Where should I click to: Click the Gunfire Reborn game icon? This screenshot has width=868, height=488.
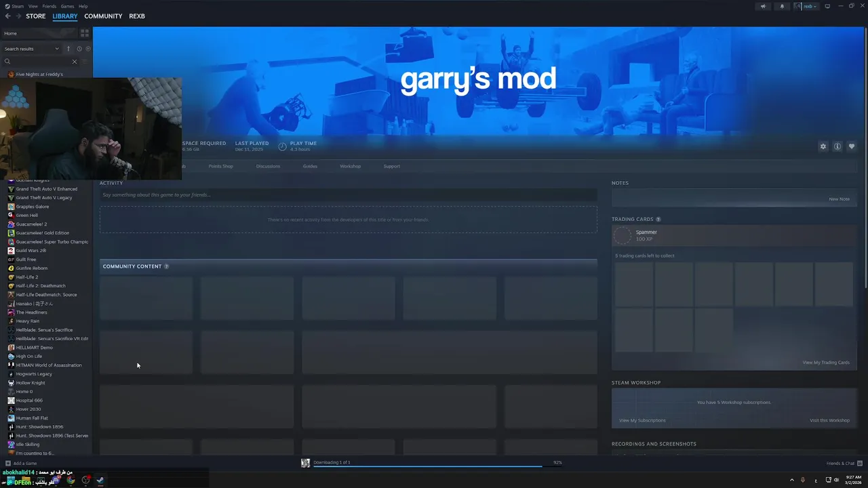click(11, 268)
